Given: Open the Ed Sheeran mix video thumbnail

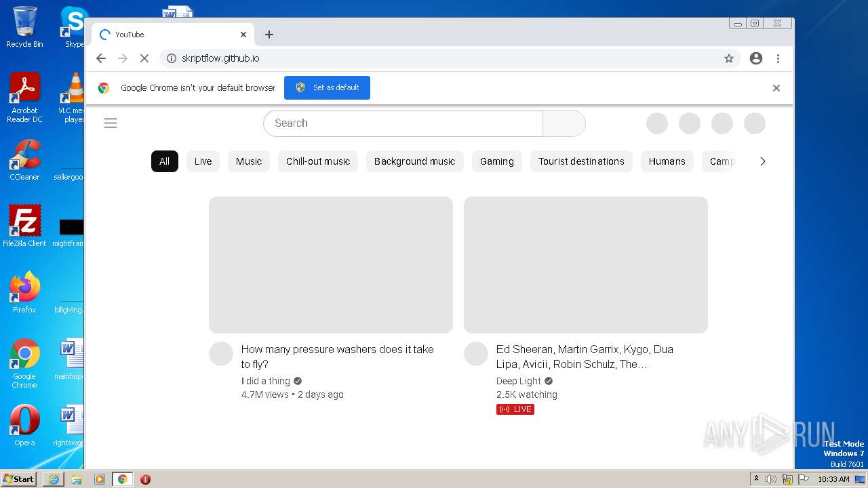Looking at the screenshot, I should point(586,265).
